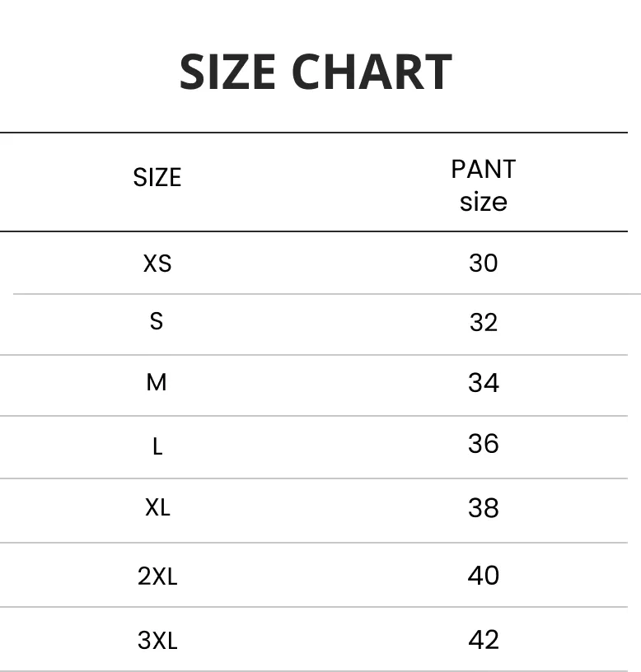Select the 2XL size cell
The width and height of the screenshot is (641, 672).
[x=157, y=576]
